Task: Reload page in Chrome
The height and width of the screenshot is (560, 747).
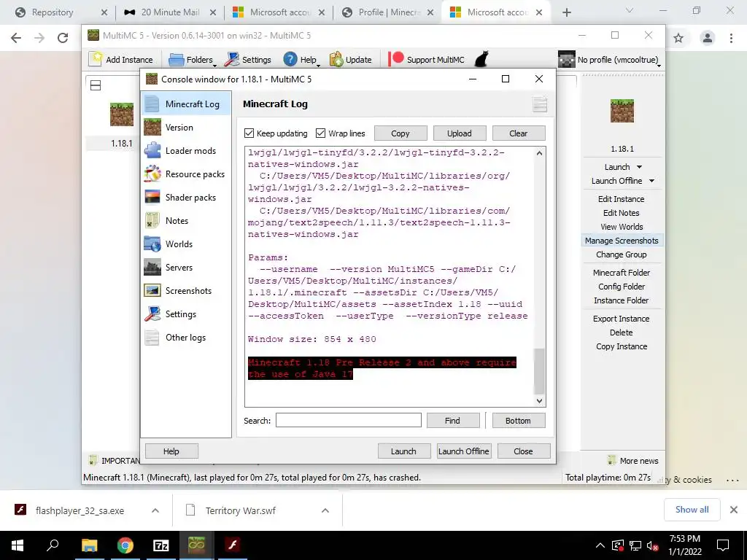Action: [x=63, y=38]
